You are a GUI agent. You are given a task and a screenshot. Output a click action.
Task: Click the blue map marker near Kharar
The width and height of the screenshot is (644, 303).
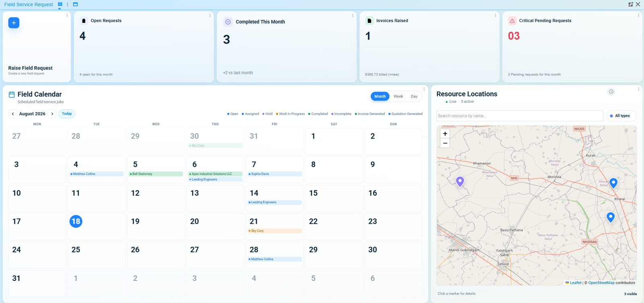[613, 183]
